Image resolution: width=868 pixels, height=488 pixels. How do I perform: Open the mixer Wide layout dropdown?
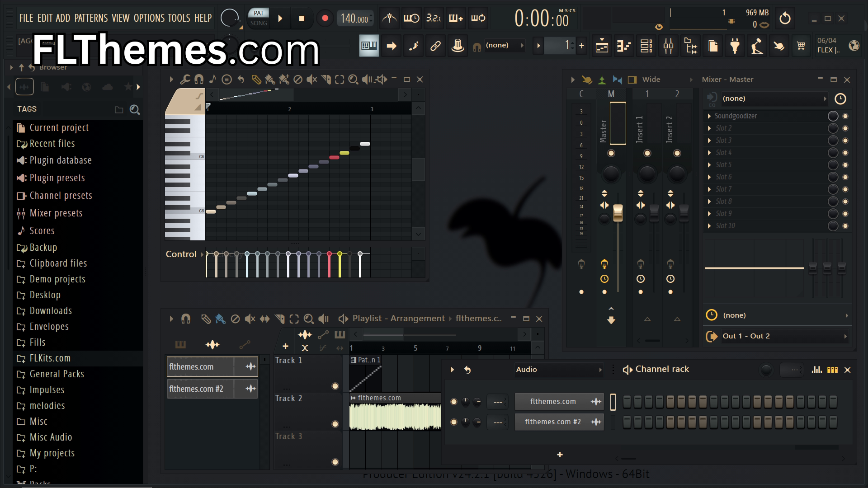coord(668,80)
